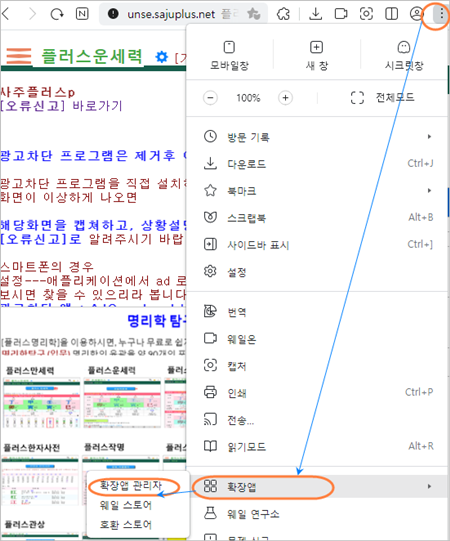Increase zoom with the plus button
The height and width of the screenshot is (541, 450).
(x=285, y=98)
